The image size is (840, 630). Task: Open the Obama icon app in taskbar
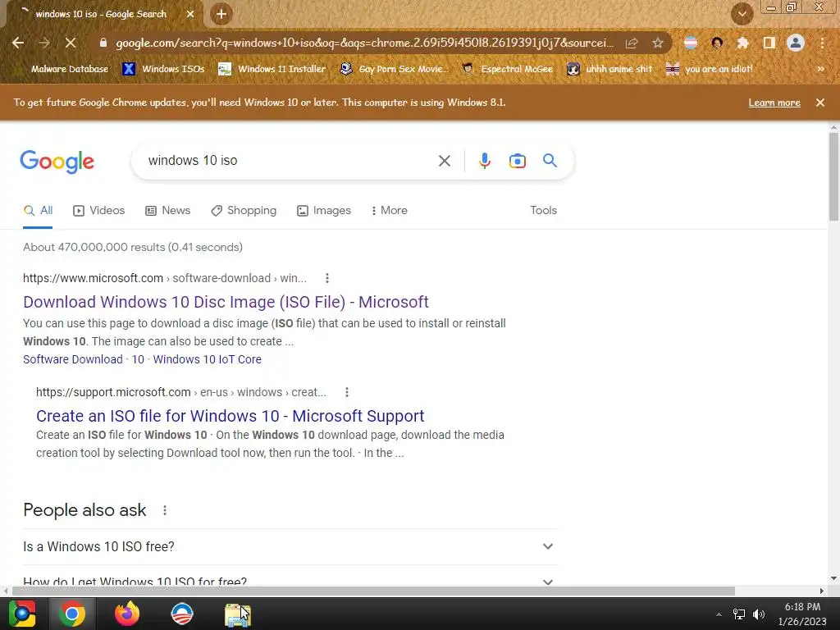(x=182, y=614)
